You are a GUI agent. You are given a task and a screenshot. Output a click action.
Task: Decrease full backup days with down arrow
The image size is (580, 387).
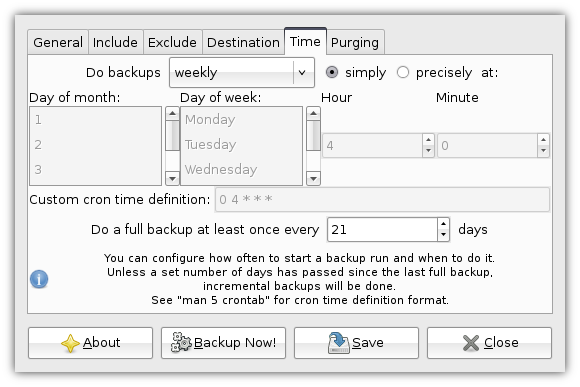(444, 235)
